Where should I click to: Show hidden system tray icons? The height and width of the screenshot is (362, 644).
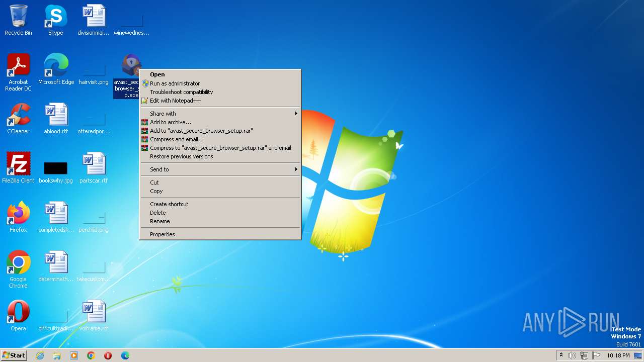pyautogui.click(x=561, y=355)
